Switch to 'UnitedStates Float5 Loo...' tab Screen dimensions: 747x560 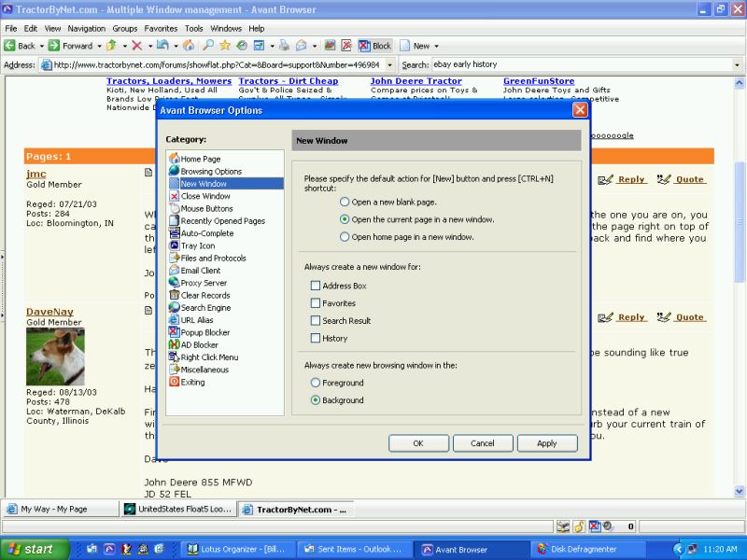point(177,509)
